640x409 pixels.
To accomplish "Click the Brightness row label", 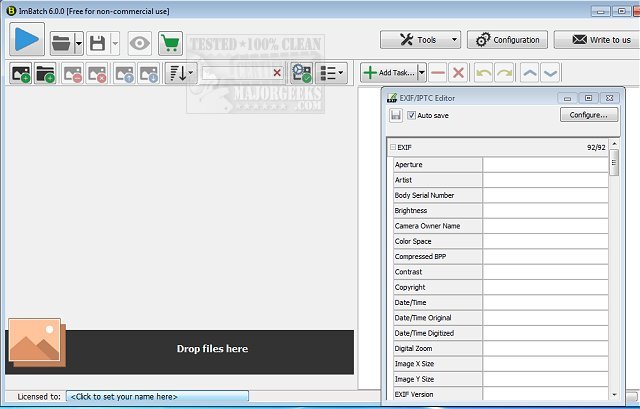I will (x=438, y=211).
